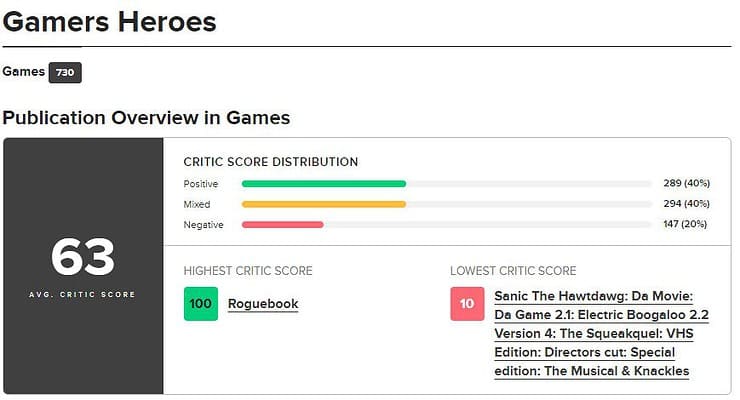Viewport: 740px width, 400px height.
Task: Click the Lowest Critic Score heading
Action: click(x=513, y=271)
